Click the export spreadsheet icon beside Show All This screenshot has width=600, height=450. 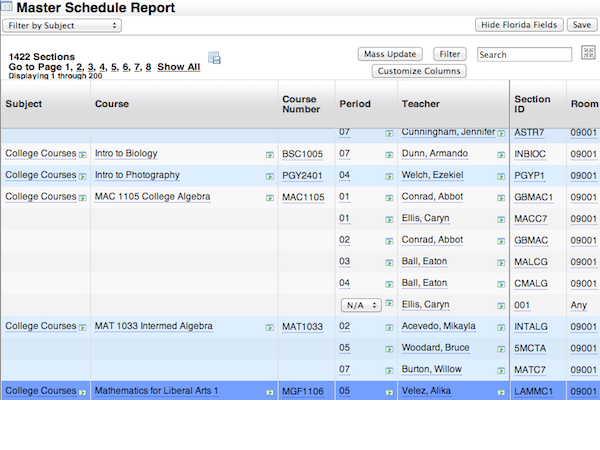point(214,59)
